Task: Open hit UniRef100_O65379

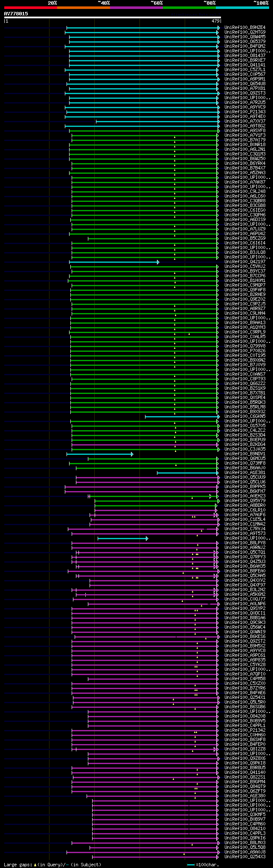Action: pos(245,42)
